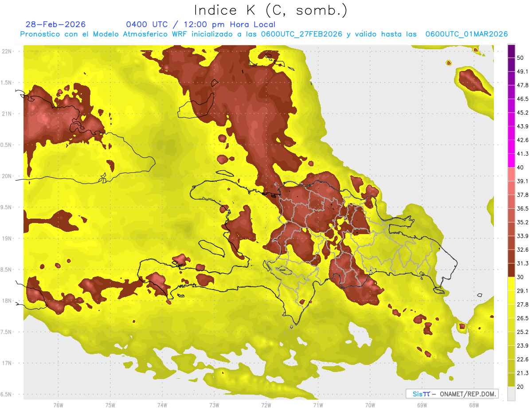Click the colorbar value '43.9'
Screen dimensions: 532x411
click(x=523, y=126)
